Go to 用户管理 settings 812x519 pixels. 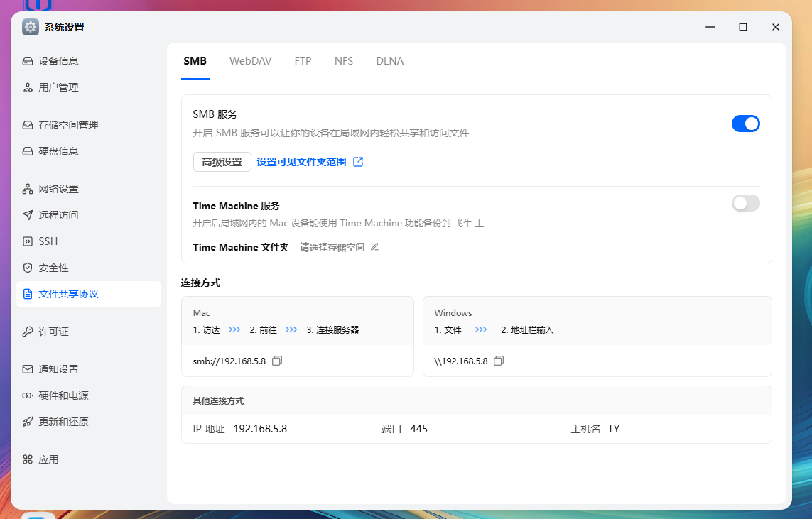(58, 87)
